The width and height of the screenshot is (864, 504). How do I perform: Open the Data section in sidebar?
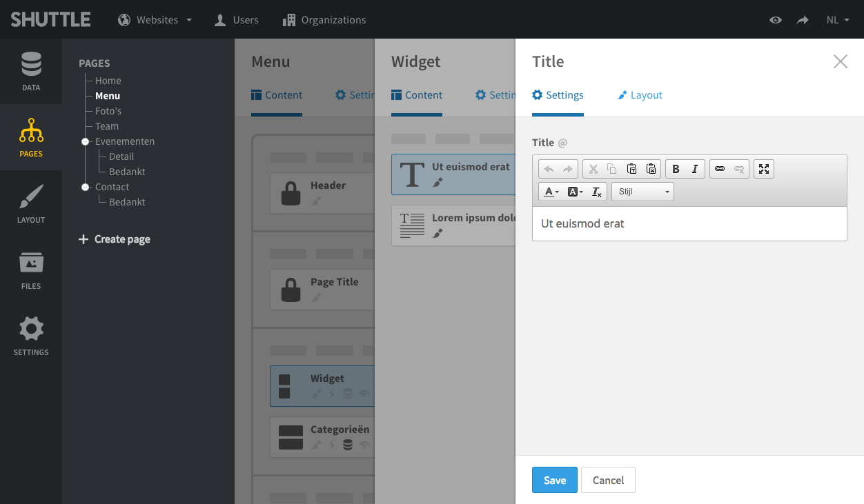(31, 72)
